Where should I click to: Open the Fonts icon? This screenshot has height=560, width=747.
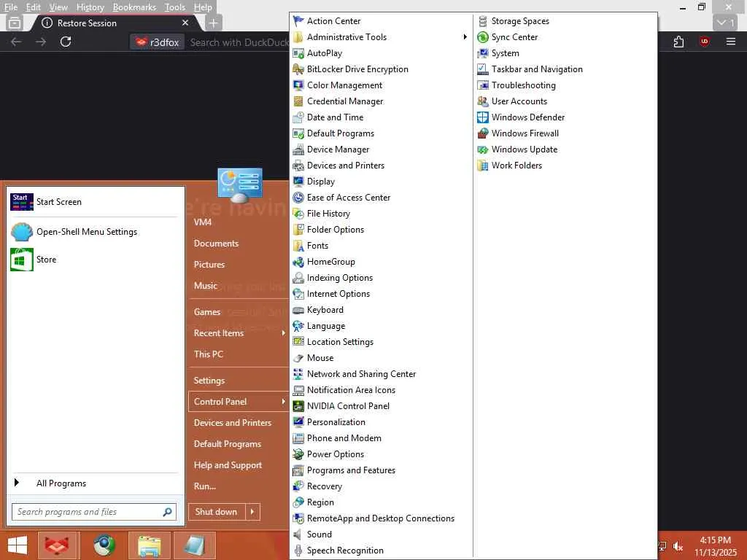[x=298, y=246]
